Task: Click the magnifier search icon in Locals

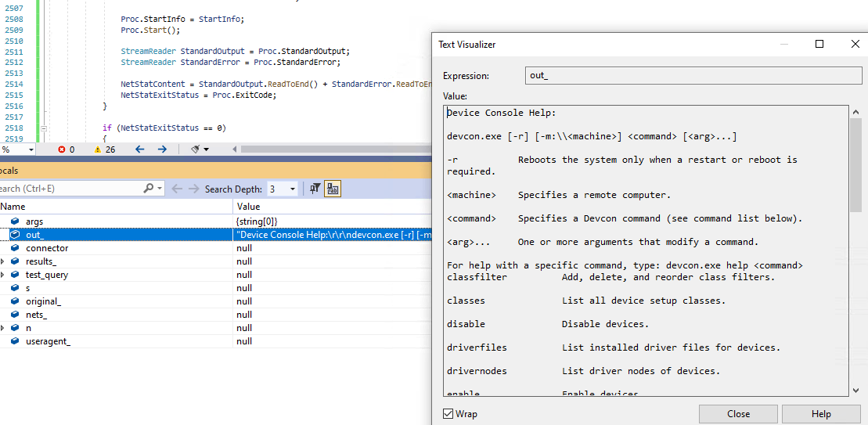Action: click(148, 189)
